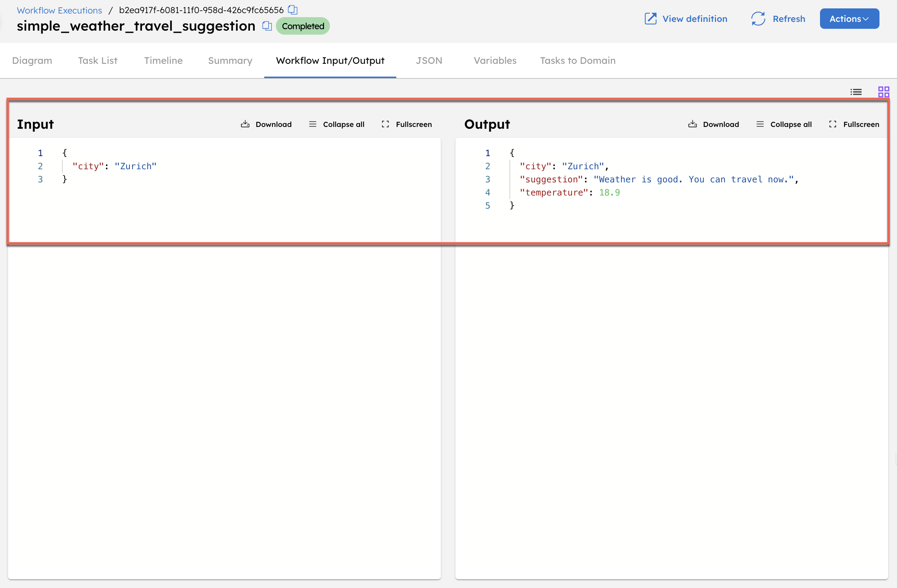This screenshot has height=588, width=897.
Task: Click the View definition external link icon
Action: pyautogui.click(x=650, y=19)
